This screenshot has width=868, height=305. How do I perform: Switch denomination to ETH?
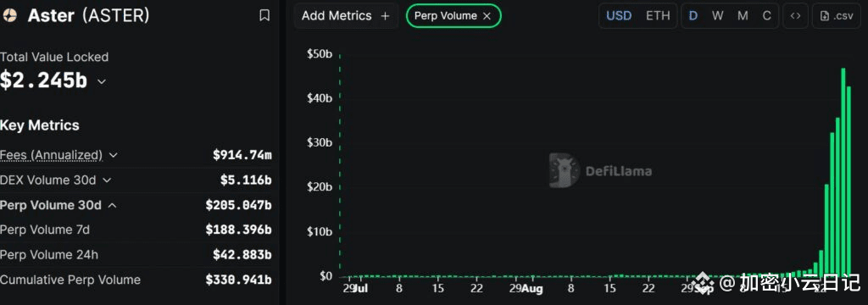658,15
